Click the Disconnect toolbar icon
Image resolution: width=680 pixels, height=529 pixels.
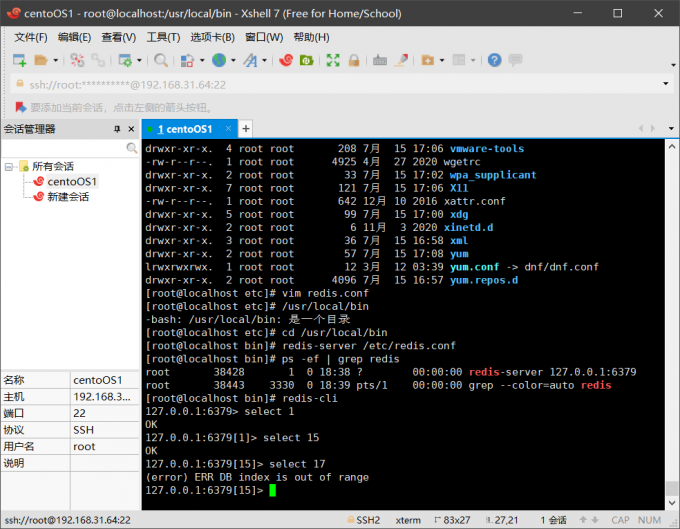77,60
